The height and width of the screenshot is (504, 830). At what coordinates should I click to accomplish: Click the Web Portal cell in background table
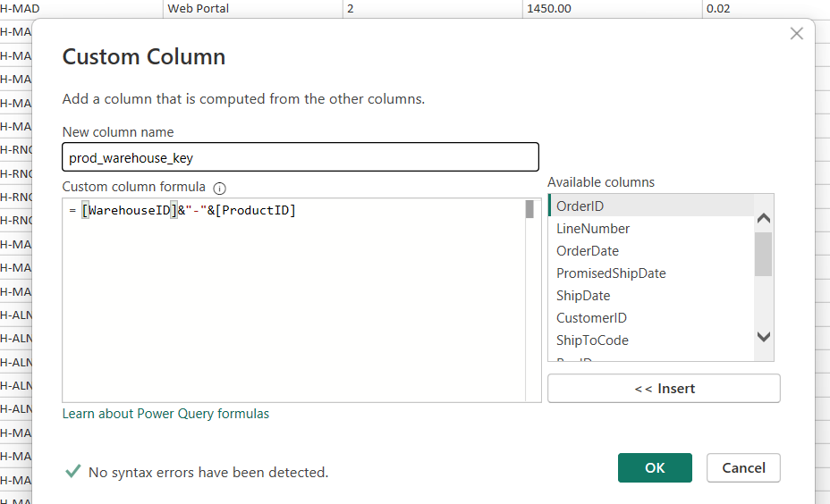point(253,8)
